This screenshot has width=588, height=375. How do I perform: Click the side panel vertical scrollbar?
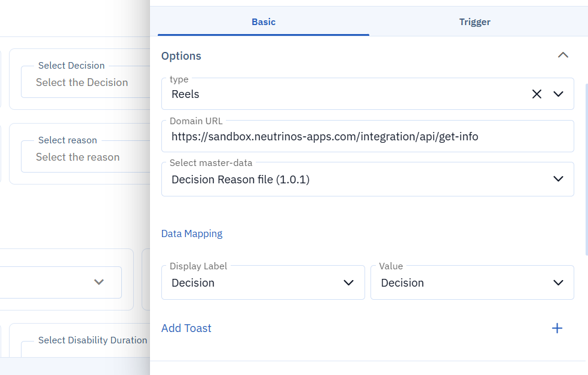tap(586, 170)
